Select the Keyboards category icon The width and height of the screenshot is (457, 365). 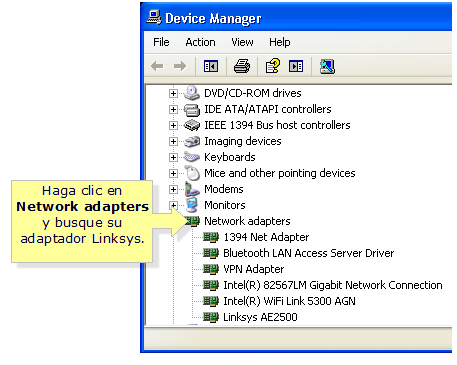pos(192,157)
